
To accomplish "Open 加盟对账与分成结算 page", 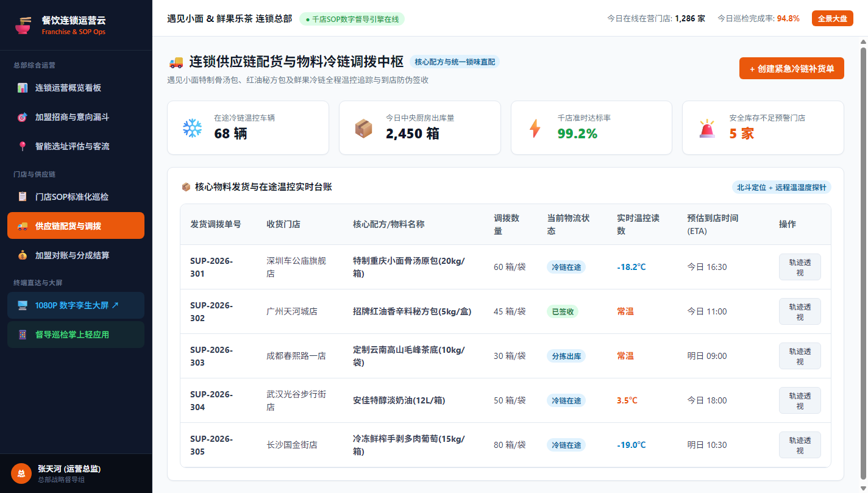I will click(x=76, y=255).
